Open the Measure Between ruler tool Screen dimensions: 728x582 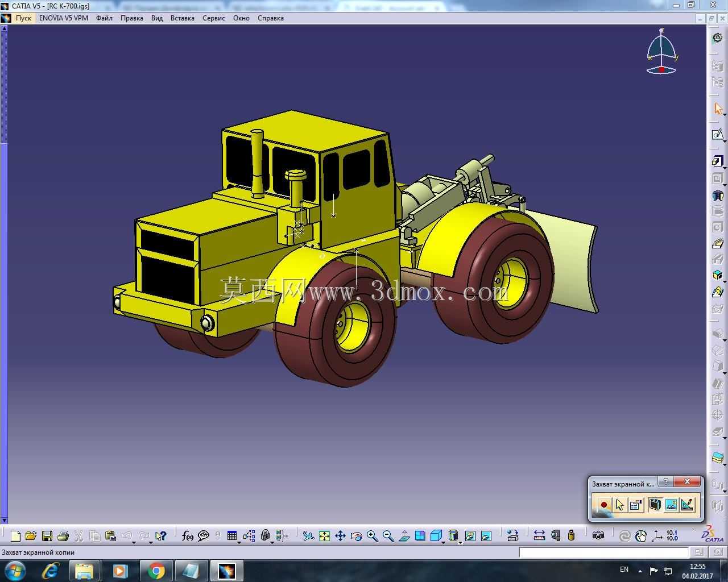[x=539, y=535]
